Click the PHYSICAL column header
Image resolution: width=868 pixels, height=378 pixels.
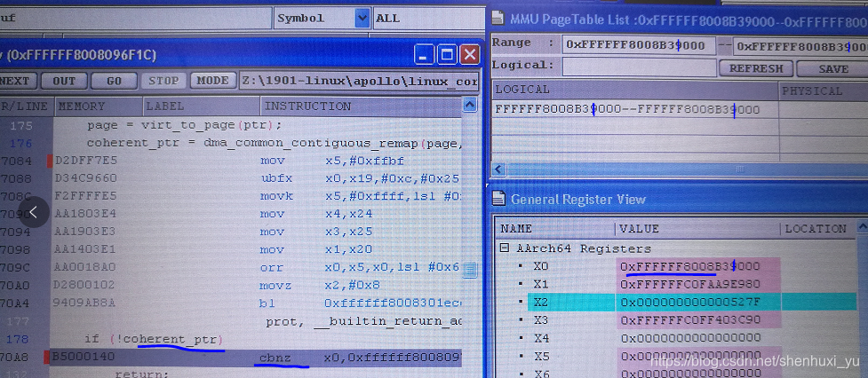point(824,91)
